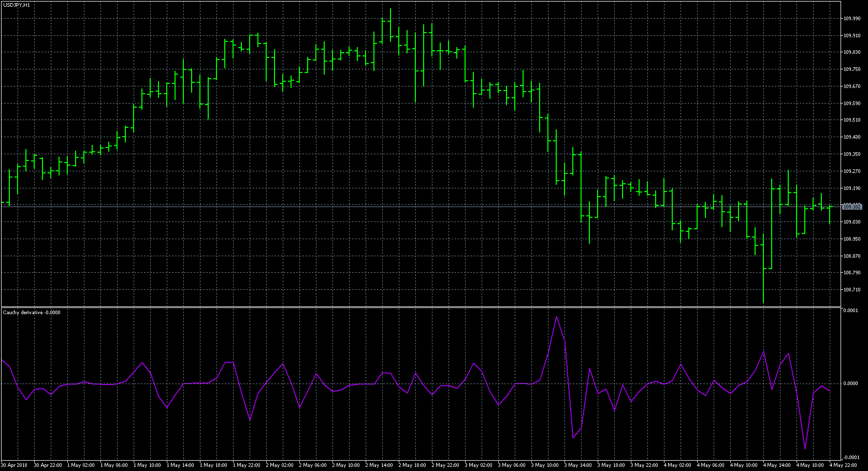Click the 1 May 10:00 time label

(x=147, y=465)
